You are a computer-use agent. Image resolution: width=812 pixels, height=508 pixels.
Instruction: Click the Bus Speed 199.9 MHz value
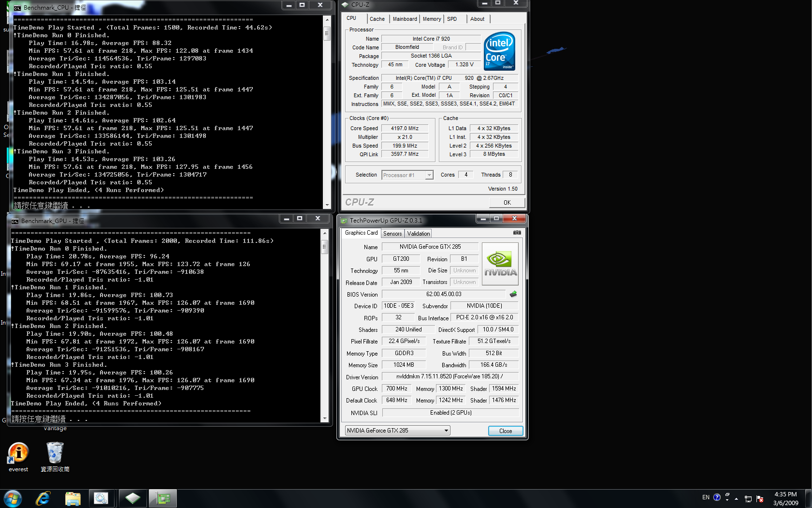[405, 146]
